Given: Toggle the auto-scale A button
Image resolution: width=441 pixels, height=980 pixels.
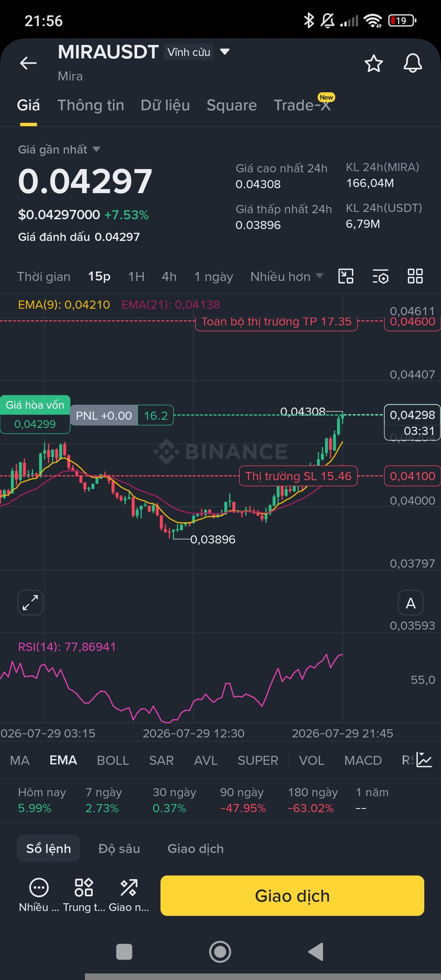Looking at the screenshot, I should click(410, 603).
